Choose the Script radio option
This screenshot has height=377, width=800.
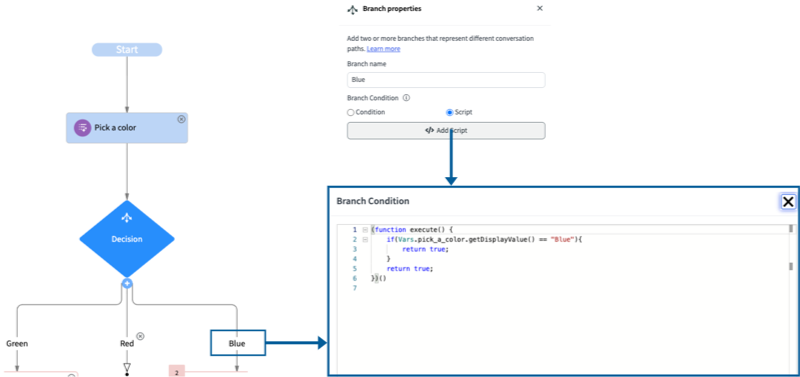click(x=449, y=112)
